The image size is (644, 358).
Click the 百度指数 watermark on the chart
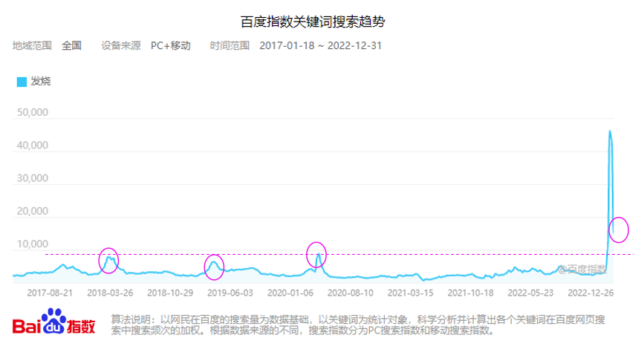point(584,268)
